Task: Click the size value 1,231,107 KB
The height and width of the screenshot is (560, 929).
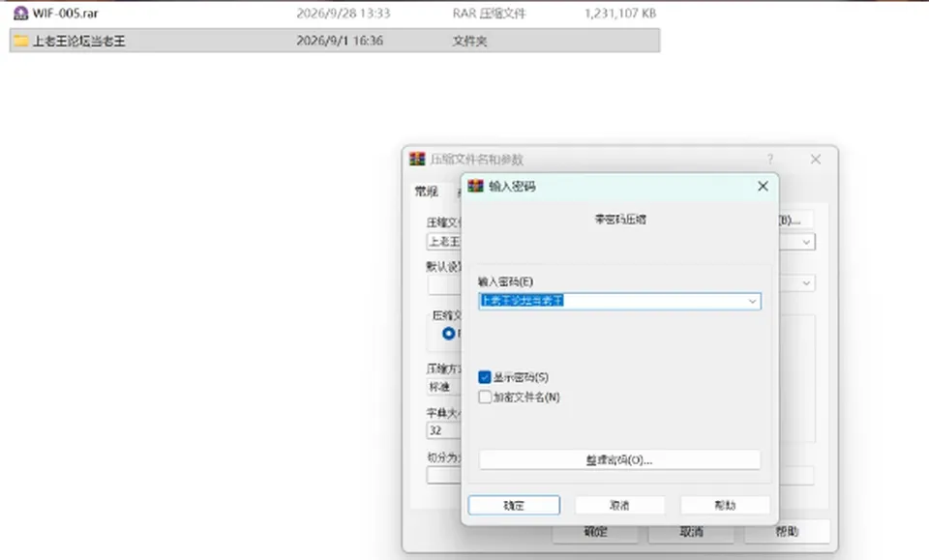Action: point(620,13)
